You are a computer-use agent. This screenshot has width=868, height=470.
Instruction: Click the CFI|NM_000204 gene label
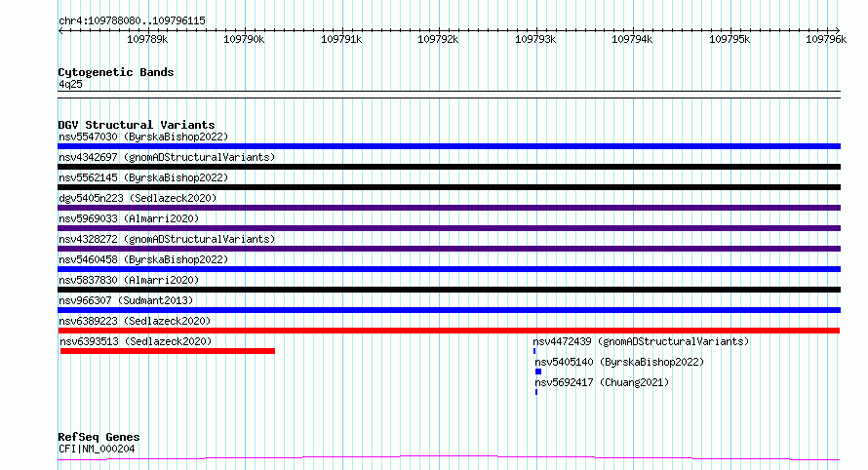coord(97,449)
